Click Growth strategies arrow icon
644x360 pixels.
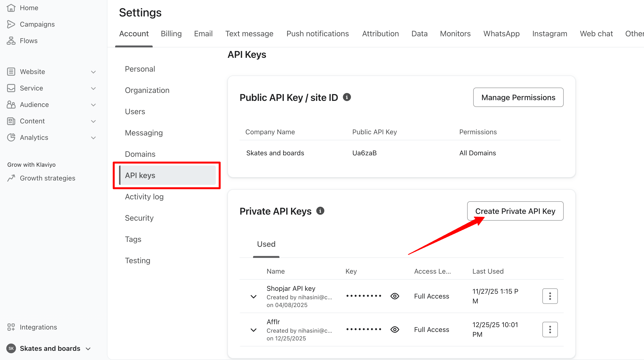pyautogui.click(x=11, y=178)
